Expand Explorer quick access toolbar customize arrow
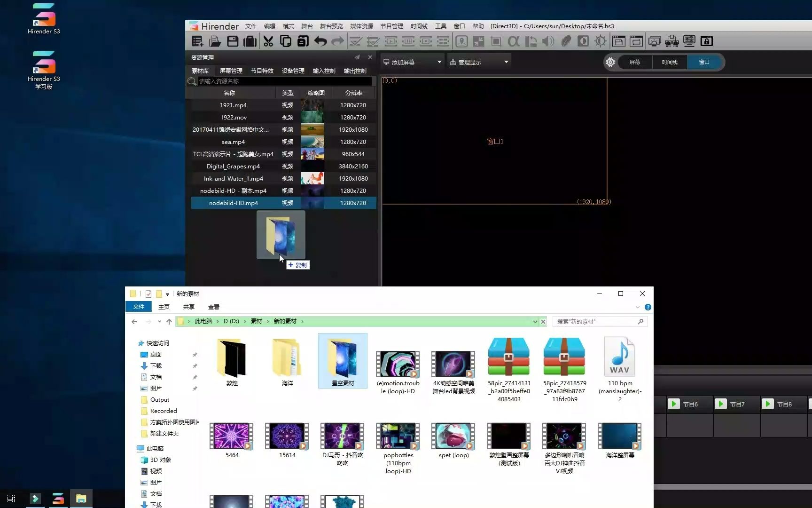Screen dimensions: 812x508 [x=167, y=294]
